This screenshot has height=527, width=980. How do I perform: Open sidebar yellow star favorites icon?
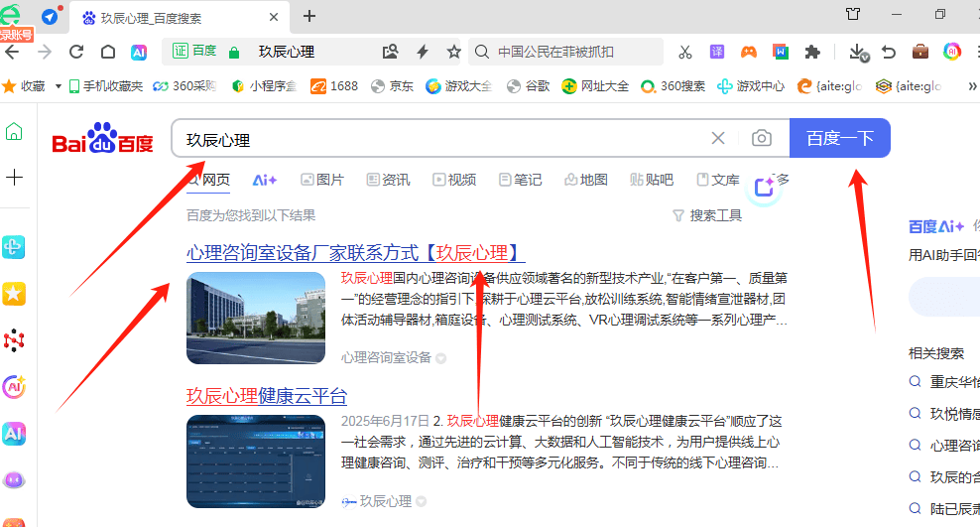[x=15, y=294]
